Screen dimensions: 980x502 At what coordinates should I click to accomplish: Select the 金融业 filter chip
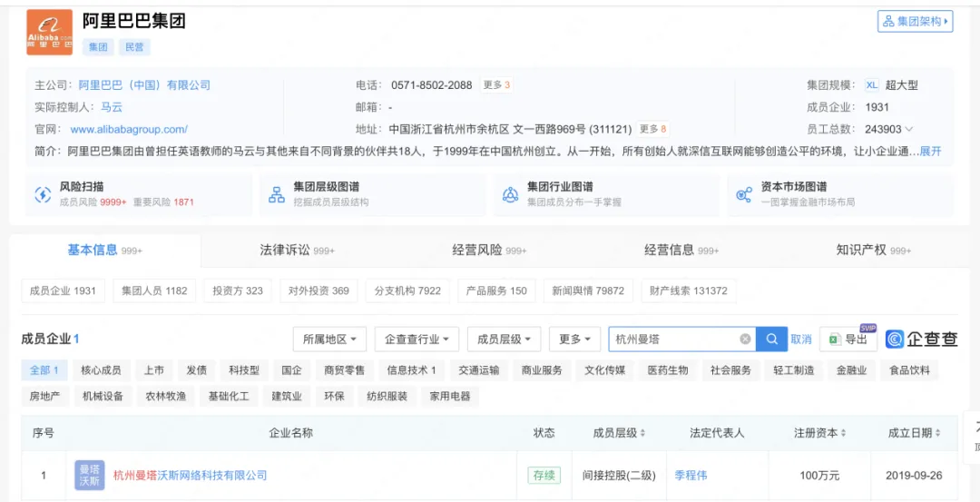click(x=851, y=370)
